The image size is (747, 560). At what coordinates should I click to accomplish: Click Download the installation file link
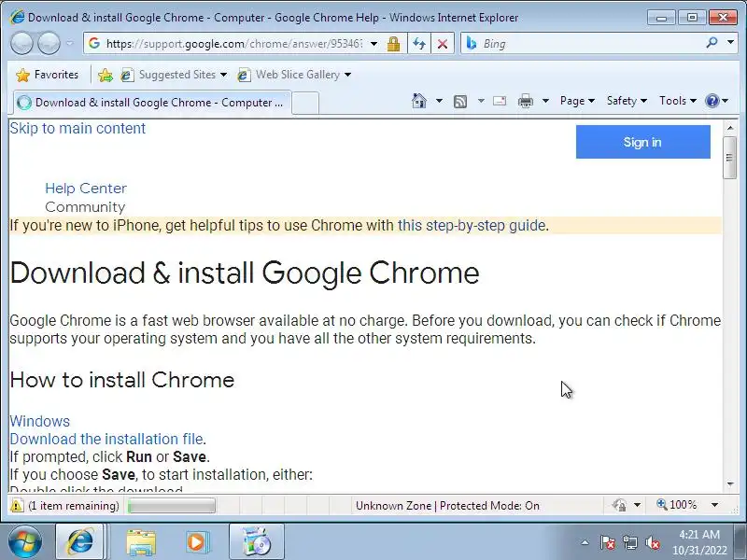click(106, 439)
